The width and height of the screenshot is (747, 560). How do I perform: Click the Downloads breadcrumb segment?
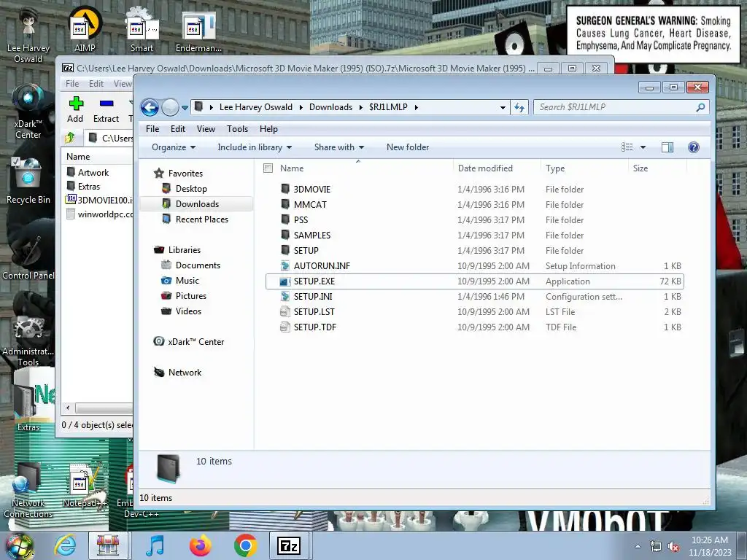coord(330,107)
